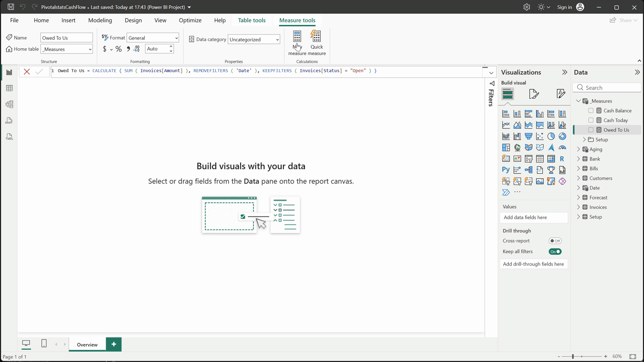Check the Owed To Us measure checkbox
This screenshot has width=644, height=362.
pyautogui.click(x=591, y=130)
